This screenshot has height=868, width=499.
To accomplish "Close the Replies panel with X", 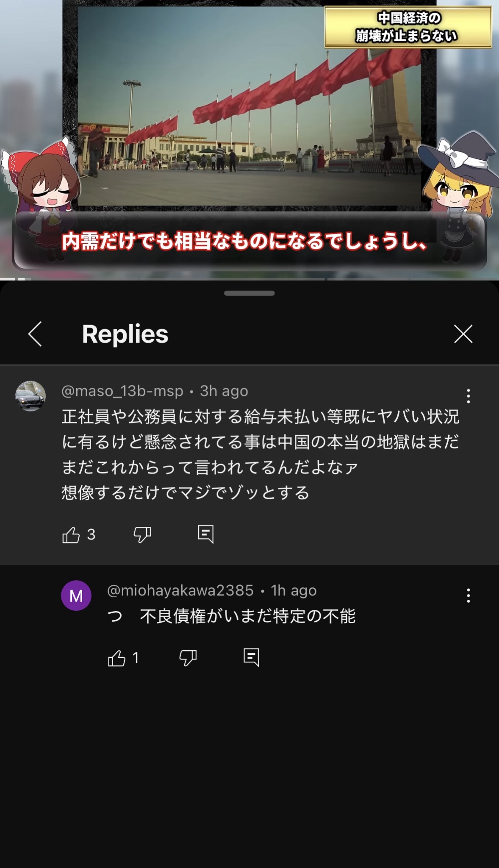I will (463, 334).
